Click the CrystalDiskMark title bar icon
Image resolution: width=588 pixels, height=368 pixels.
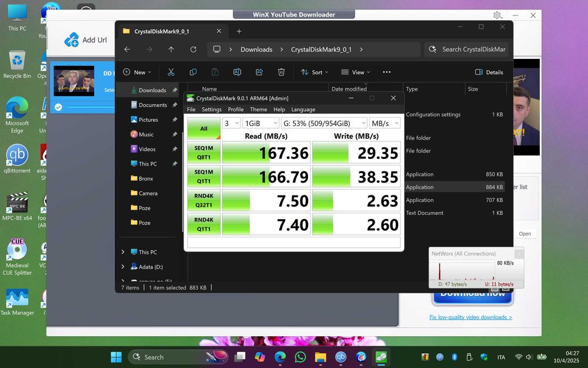[x=191, y=98]
